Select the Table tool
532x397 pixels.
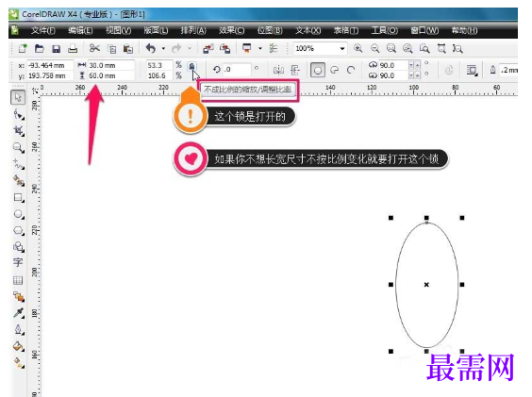(18, 280)
